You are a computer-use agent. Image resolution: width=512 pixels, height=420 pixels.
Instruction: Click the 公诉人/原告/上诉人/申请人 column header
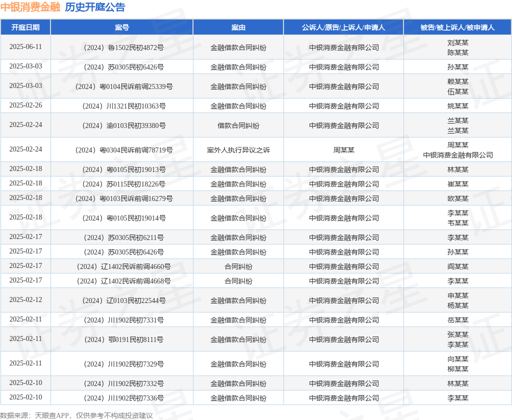tap(343, 27)
